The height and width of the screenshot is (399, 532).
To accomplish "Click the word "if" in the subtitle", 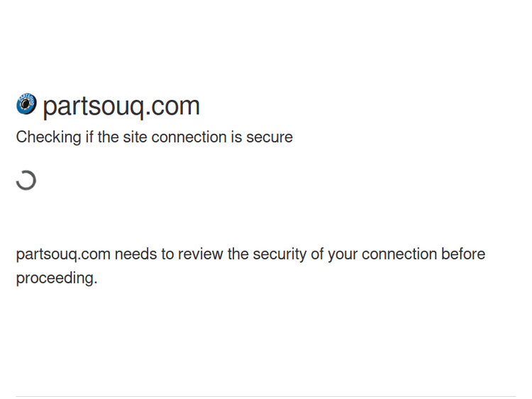I will point(89,137).
